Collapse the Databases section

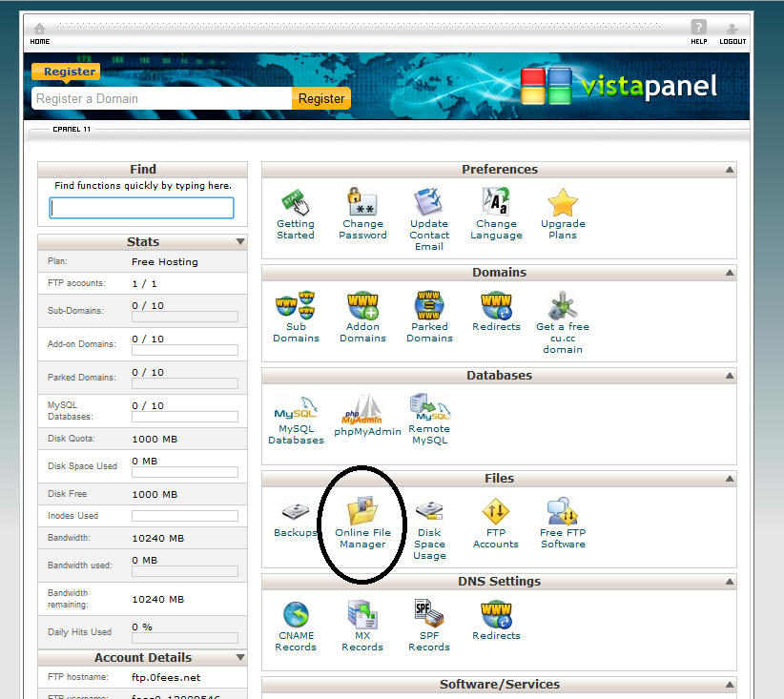(730, 376)
